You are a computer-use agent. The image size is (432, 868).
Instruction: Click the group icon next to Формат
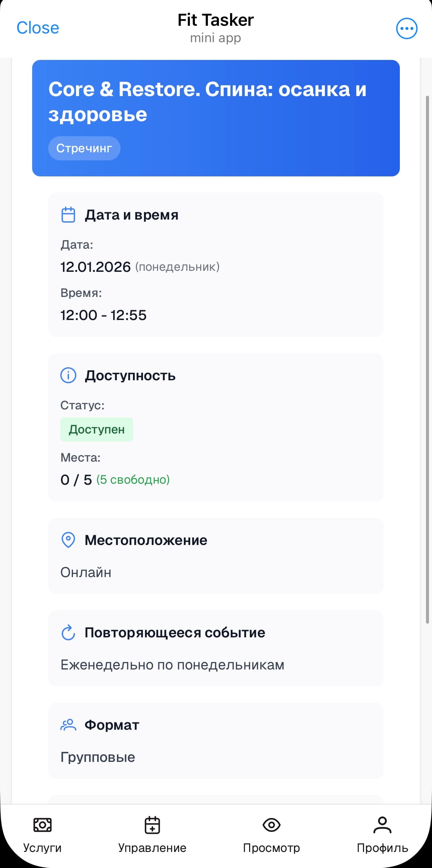68,724
